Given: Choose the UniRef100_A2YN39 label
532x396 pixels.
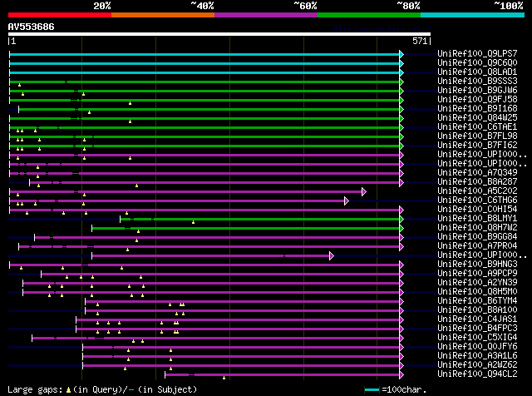Looking at the screenshot, I should coord(477,283).
